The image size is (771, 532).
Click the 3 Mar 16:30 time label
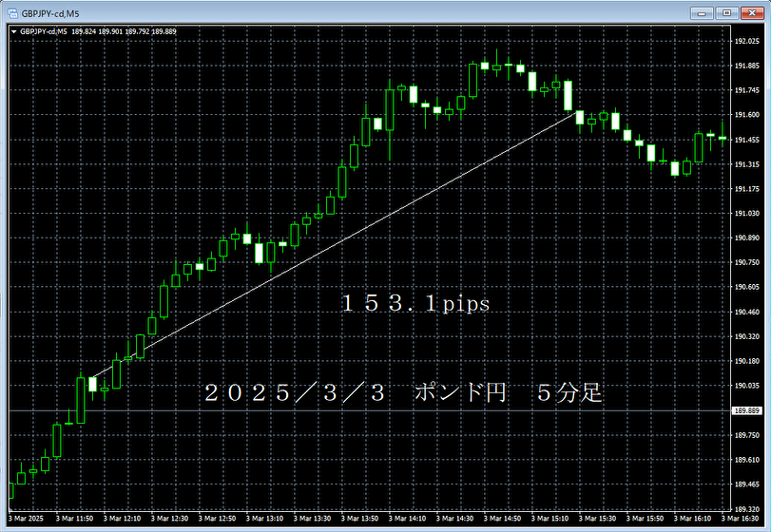click(x=742, y=519)
